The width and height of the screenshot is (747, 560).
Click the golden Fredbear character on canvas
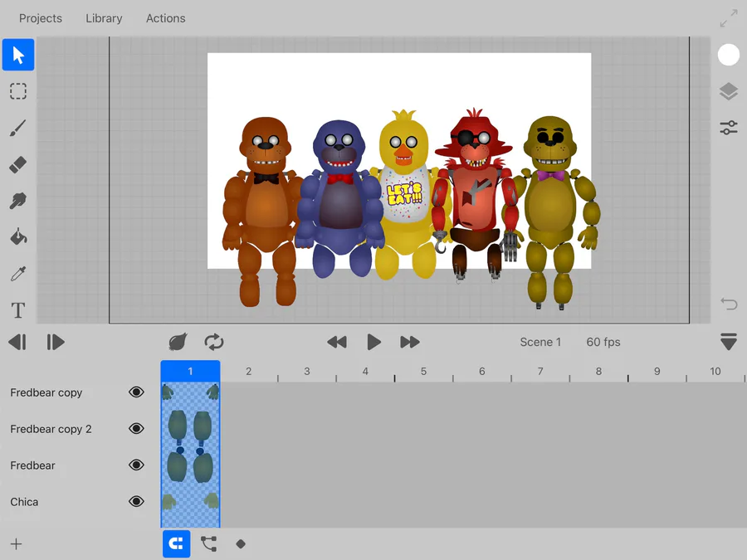(x=553, y=212)
